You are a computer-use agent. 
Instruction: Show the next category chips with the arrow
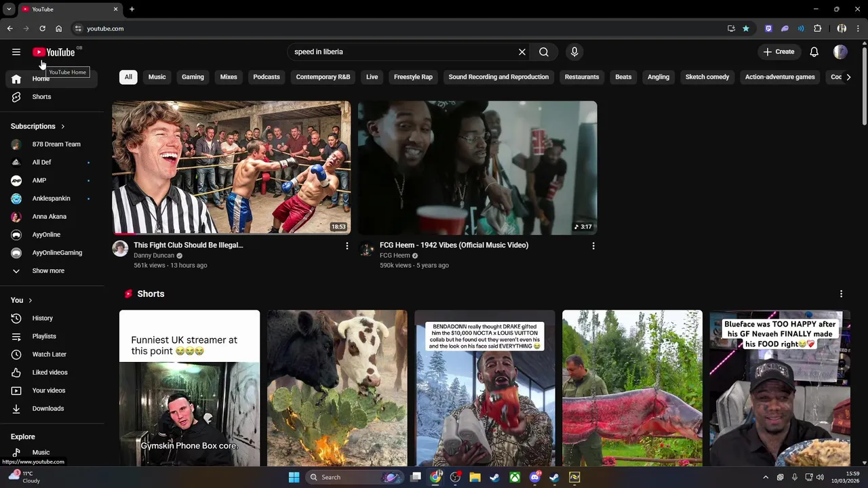[x=848, y=77]
